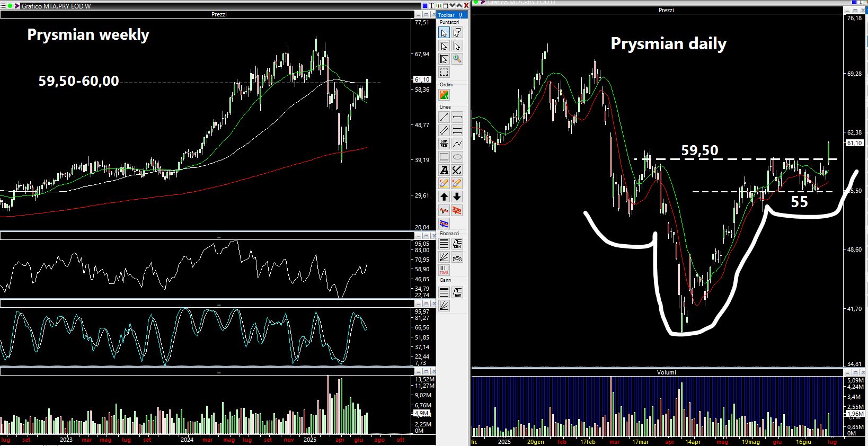
Task: Click the 4,9M volume tag on weekly chart
Action: pos(421,413)
